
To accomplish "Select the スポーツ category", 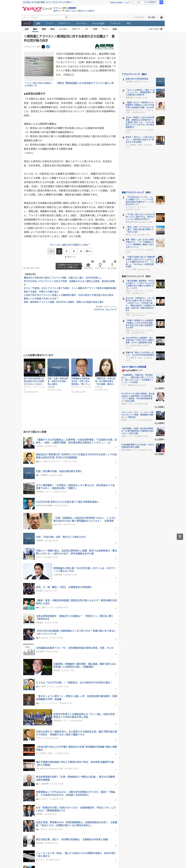I will [x=76, y=29].
